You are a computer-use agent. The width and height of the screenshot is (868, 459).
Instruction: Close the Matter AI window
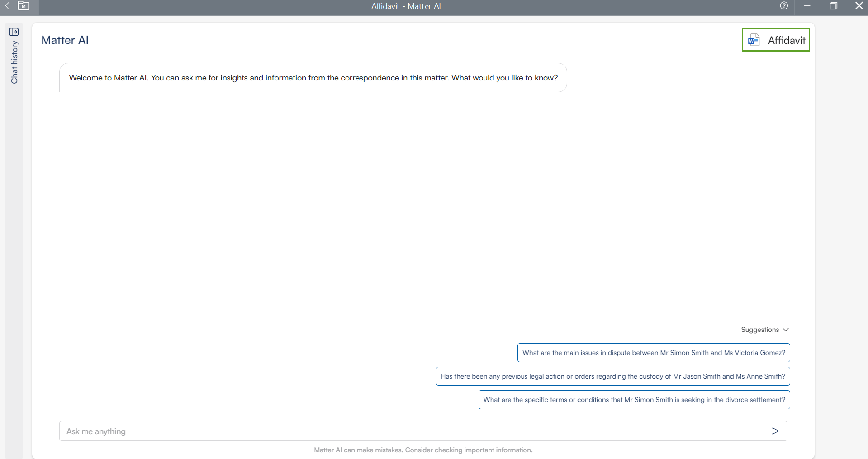click(x=859, y=6)
